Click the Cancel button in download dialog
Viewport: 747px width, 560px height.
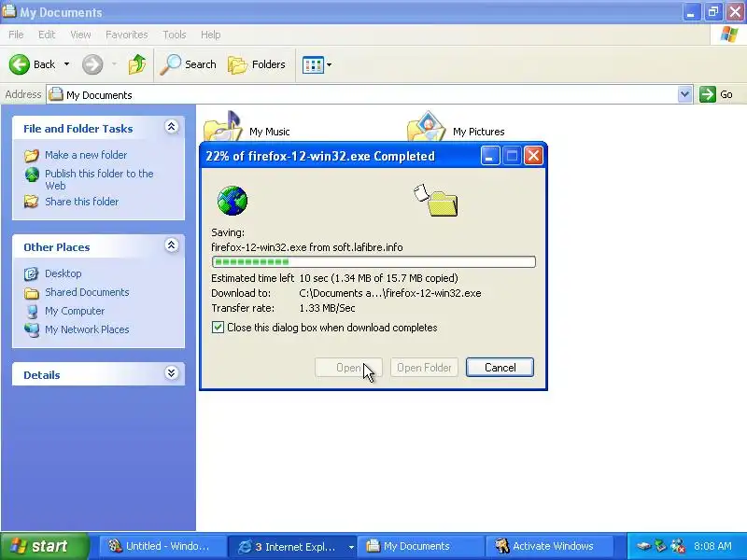pos(500,368)
